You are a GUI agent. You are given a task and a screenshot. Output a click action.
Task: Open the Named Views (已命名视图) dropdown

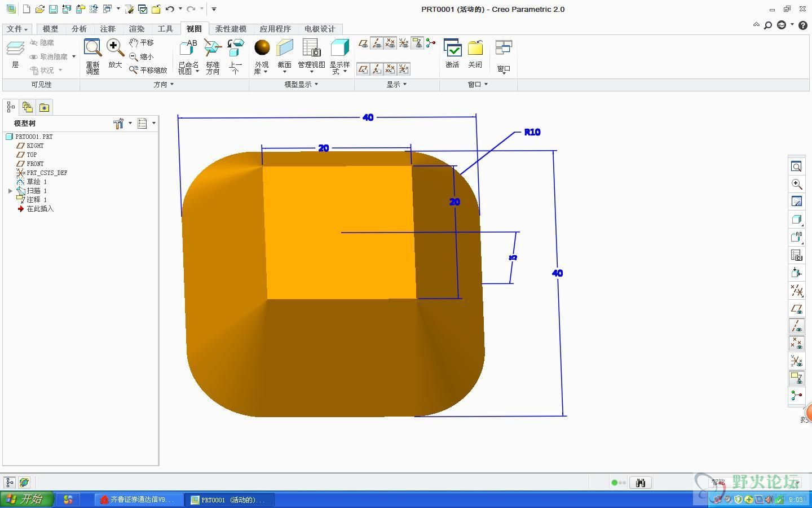188,56
